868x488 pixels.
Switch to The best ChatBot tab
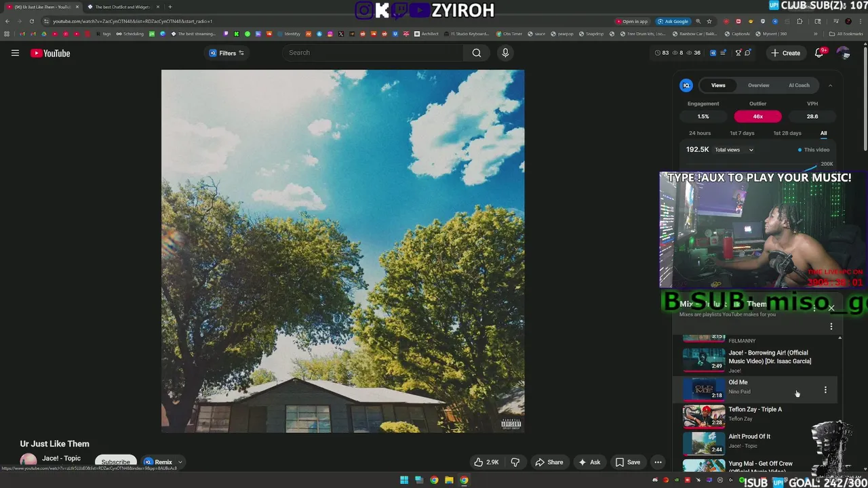pos(122,7)
